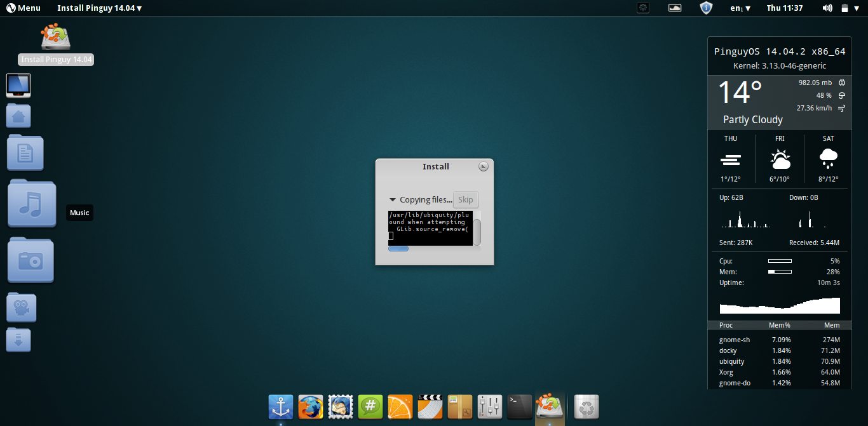Click the Skip button in Install dialog
The width and height of the screenshot is (868, 426).
(466, 199)
